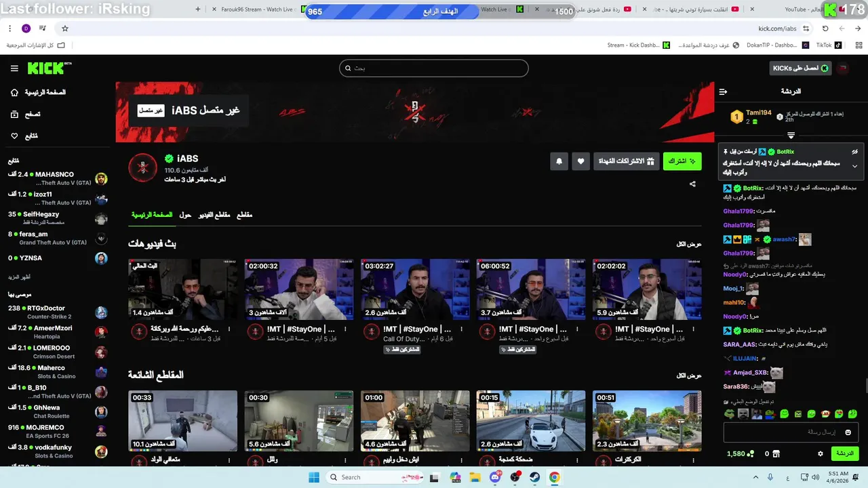
Task: Insert the clown emote from quick emotes
Action: (x=827, y=414)
